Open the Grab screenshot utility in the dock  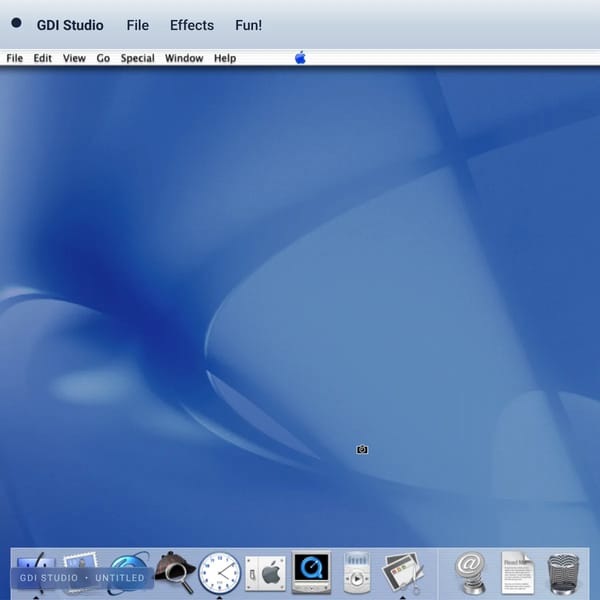[403, 572]
